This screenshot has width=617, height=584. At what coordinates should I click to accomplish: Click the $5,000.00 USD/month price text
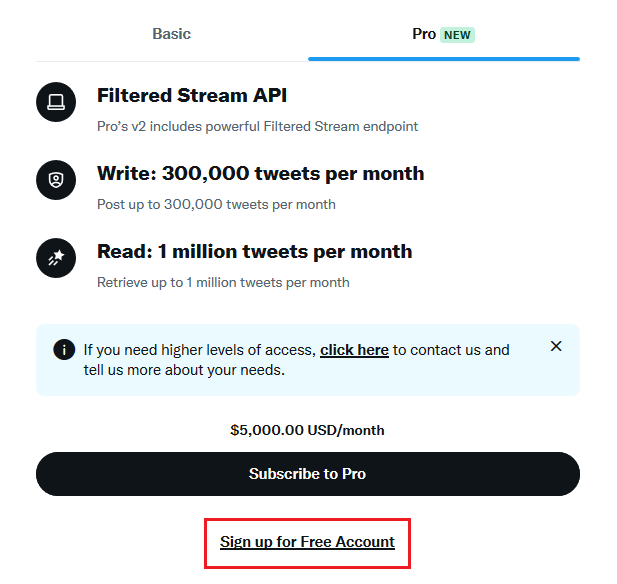[307, 430]
